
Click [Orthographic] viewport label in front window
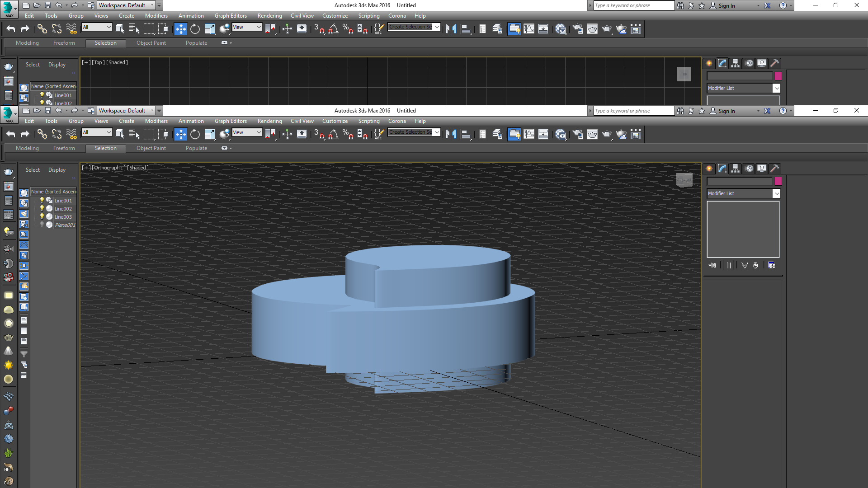(x=108, y=168)
